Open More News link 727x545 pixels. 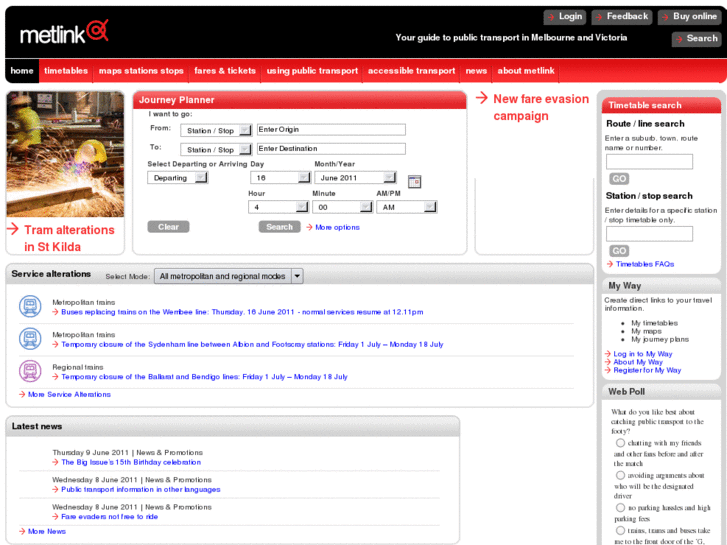point(47,531)
